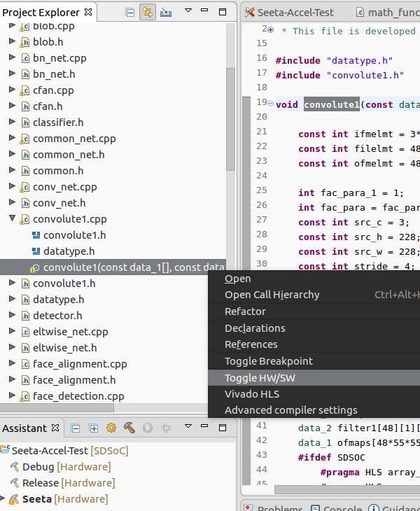The width and height of the screenshot is (420, 511).
Task: Click Project Explorer horizontal scrollbar
Action: pos(57,407)
